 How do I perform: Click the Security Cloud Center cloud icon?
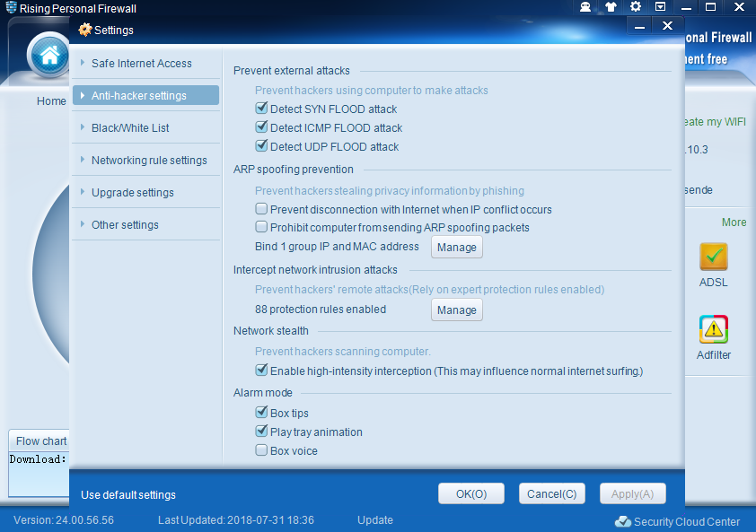(623, 521)
